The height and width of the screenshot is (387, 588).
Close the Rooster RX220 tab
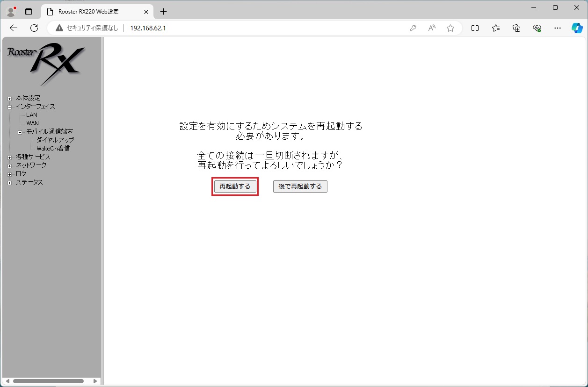[x=146, y=12]
